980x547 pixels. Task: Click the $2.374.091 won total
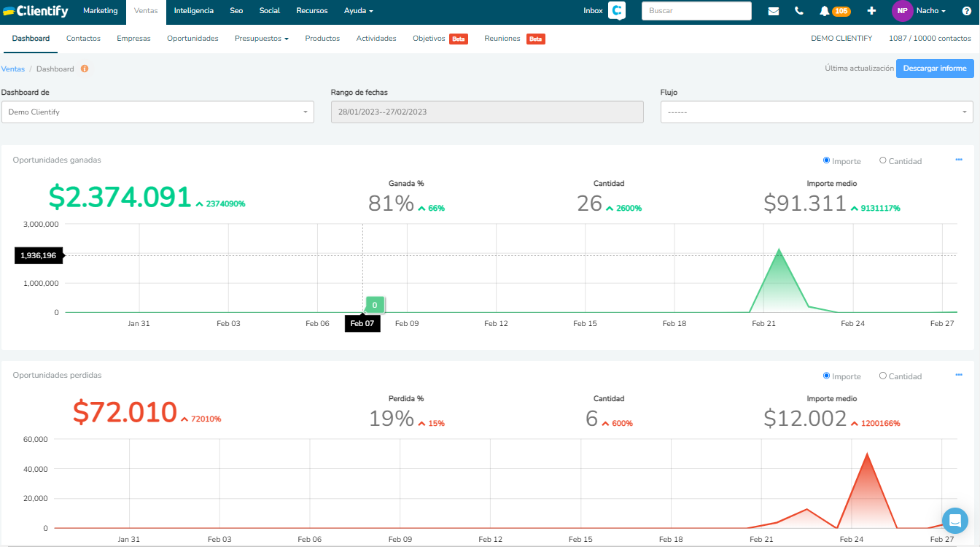120,198
